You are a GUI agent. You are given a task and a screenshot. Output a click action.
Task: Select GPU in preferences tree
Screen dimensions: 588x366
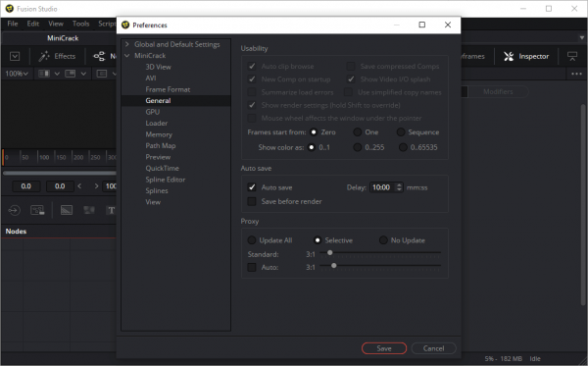(x=153, y=112)
